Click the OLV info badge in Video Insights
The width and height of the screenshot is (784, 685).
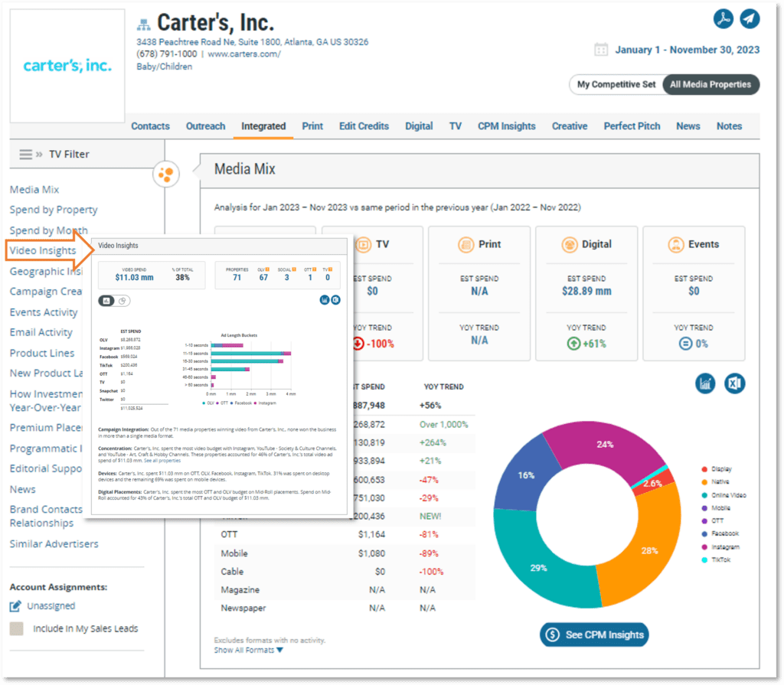[x=267, y=269]
